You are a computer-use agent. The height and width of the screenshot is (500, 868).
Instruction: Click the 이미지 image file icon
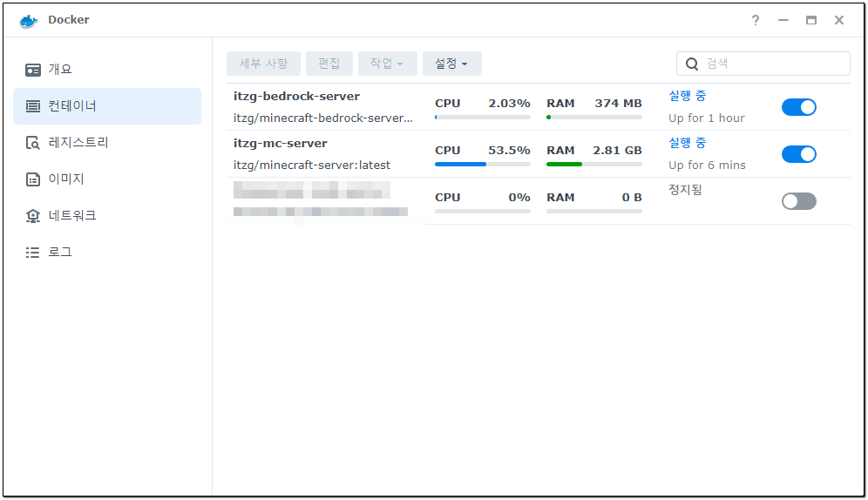click(32, 179)
